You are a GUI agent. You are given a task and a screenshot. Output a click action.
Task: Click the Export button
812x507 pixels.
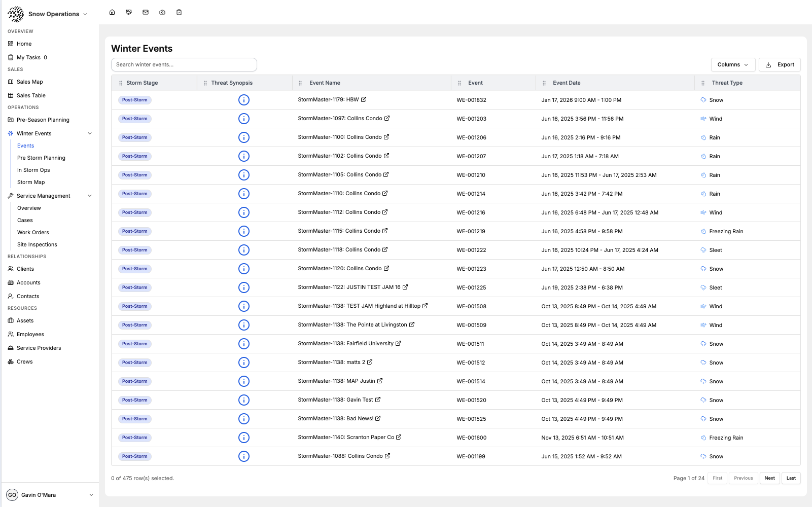pos(780,65)
